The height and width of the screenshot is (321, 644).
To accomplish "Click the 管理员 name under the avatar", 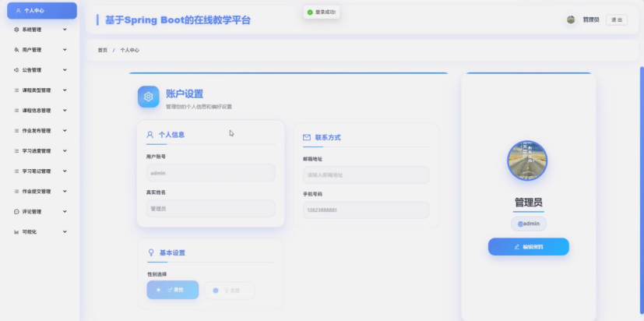I will point(529,203).
